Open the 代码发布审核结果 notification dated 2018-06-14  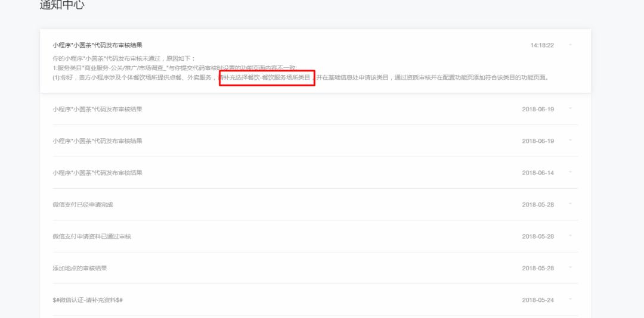(97, 173)
